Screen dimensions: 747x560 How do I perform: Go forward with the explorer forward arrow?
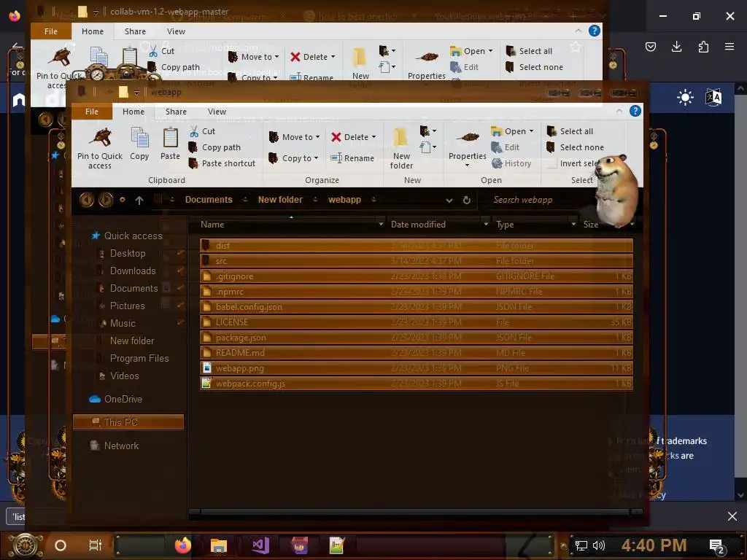105,200
